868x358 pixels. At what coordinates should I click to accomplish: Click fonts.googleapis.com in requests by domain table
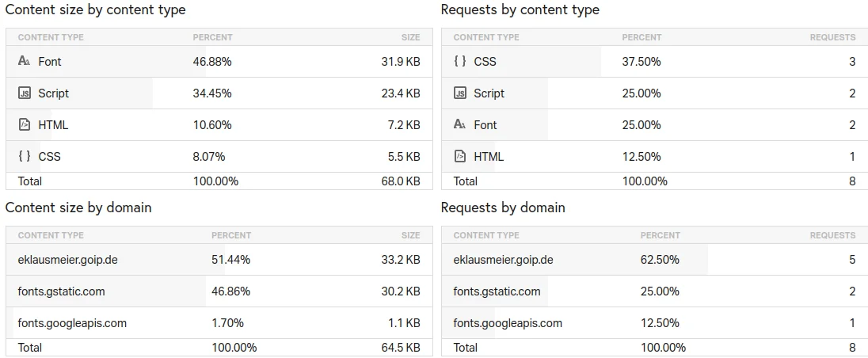[x=508, y=323]
